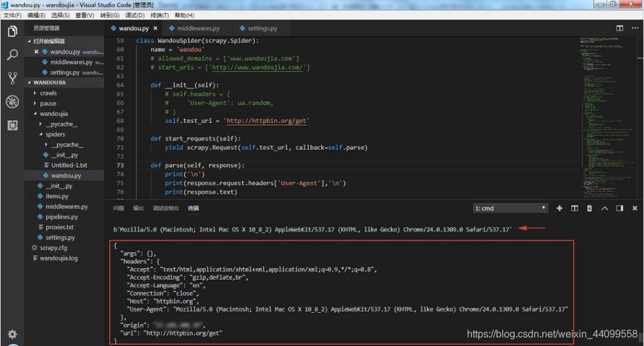
Task: Open the 帮助(H) menu
Action: pyautogui.click(x=184, y=15)
